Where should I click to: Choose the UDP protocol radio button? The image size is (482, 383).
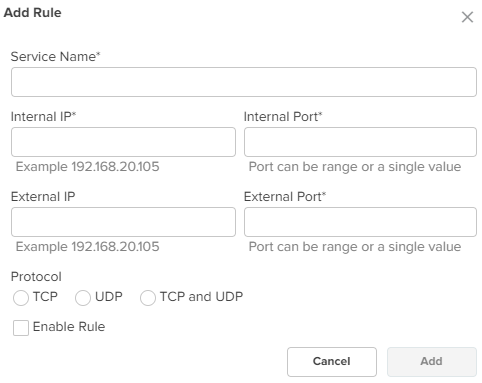click(83, 297)
